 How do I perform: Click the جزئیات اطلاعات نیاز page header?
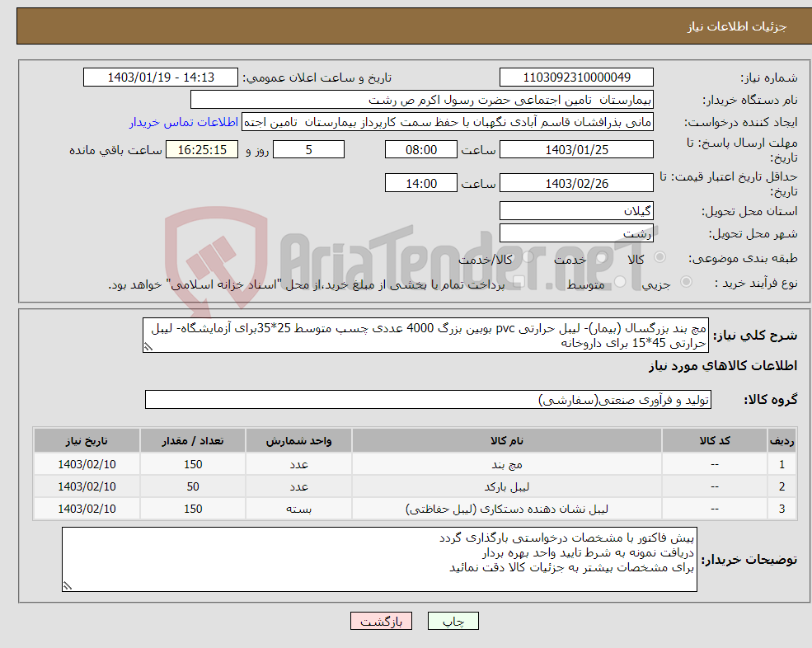[736, 26]
